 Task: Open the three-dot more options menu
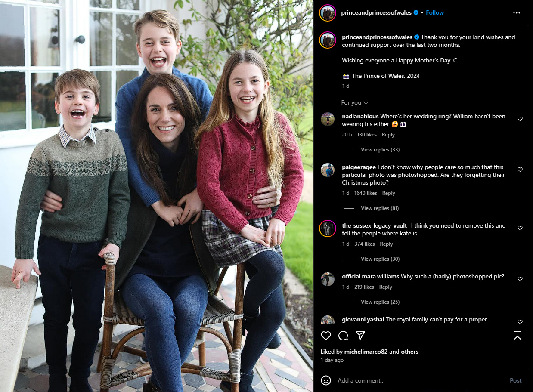(517, 13)
